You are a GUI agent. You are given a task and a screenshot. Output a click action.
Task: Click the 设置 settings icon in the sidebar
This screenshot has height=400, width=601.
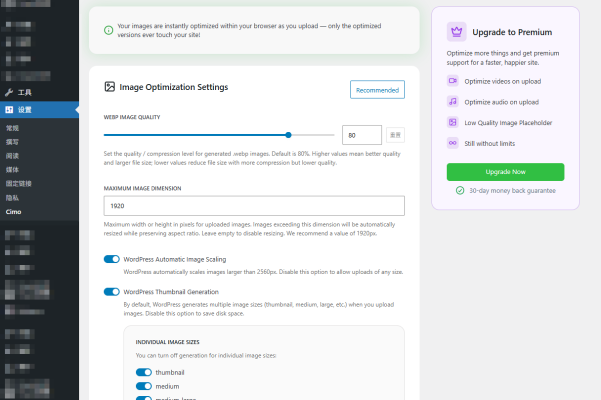coord(9,109)
